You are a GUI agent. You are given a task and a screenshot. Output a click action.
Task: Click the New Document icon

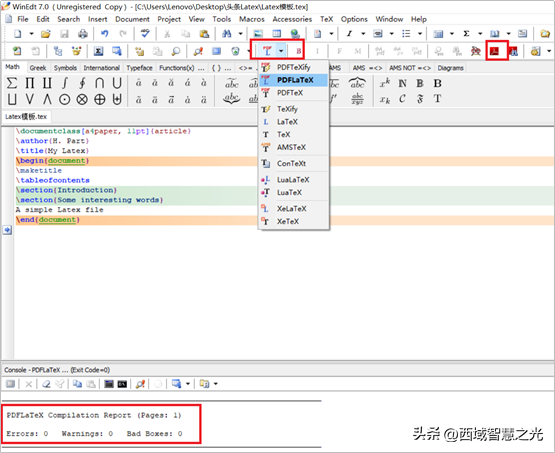coord(17,34)
